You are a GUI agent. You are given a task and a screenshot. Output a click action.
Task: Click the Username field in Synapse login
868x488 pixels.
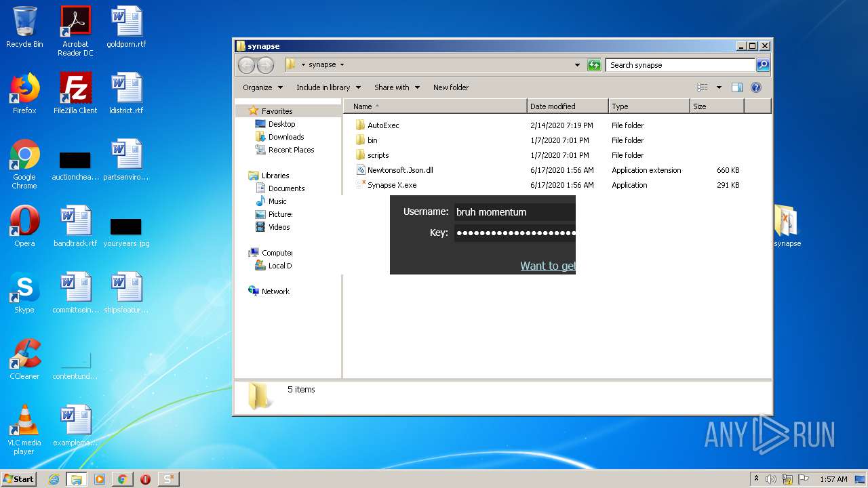point(515,212)
